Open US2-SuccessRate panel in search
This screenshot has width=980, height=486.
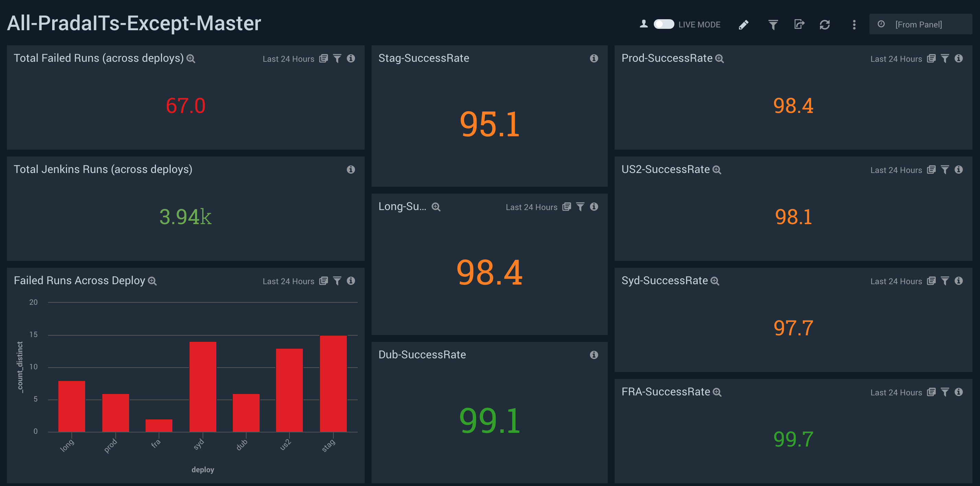[x=717, y=170]
